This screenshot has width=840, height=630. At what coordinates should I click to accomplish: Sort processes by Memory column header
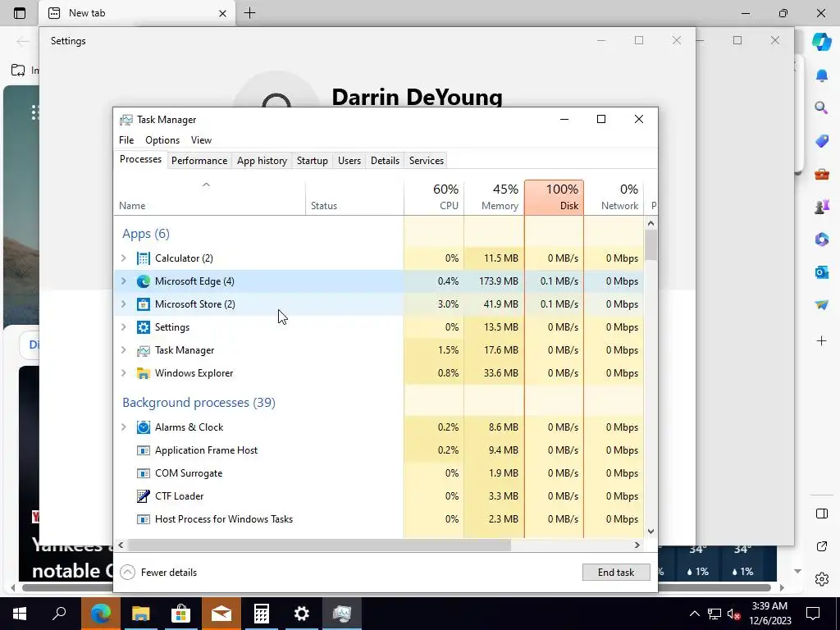click(494, 197)
